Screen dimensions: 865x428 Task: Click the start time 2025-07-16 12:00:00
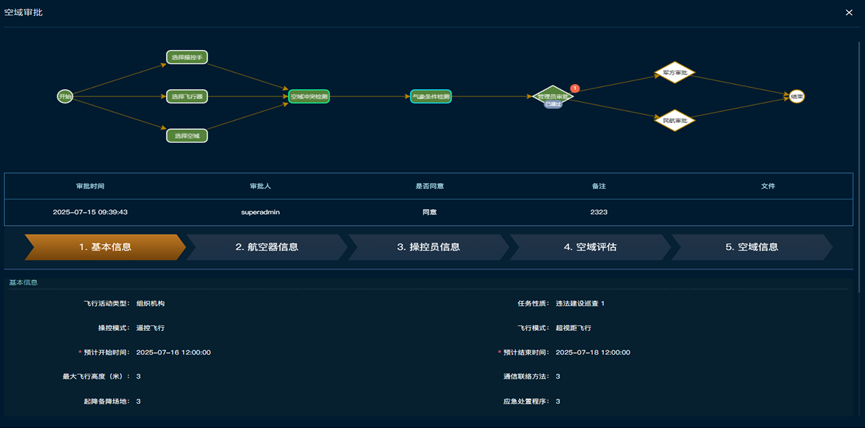173,352
